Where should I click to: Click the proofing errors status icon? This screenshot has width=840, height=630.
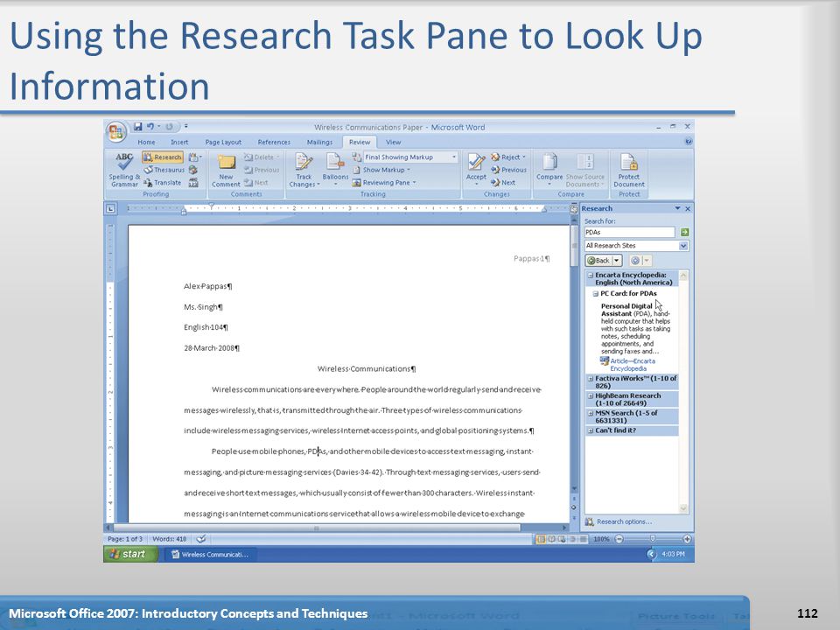(201, 539)
